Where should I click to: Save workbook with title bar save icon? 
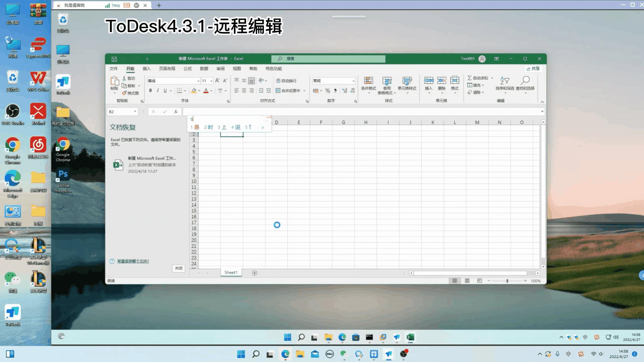[114, 59]
